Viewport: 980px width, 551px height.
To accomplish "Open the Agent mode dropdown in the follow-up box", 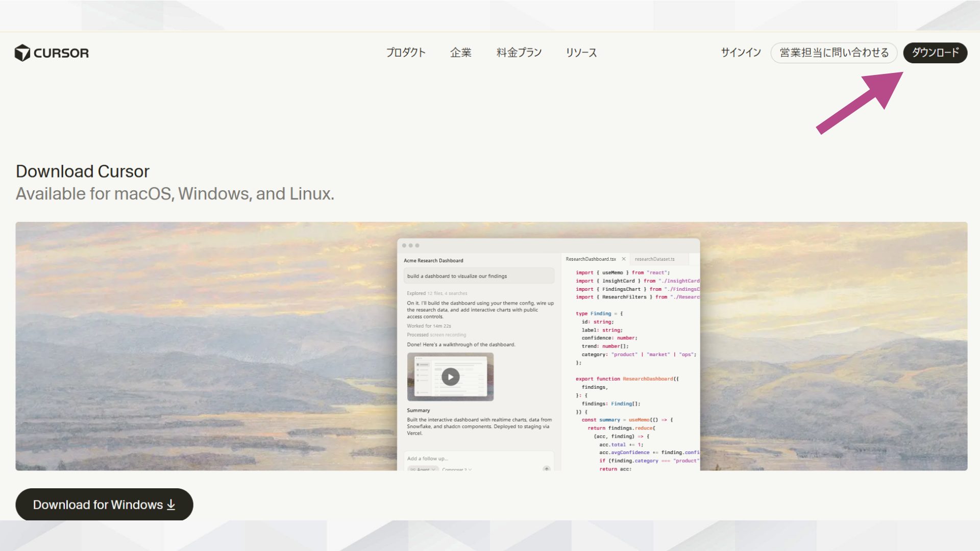I will (x=424, y=469).
